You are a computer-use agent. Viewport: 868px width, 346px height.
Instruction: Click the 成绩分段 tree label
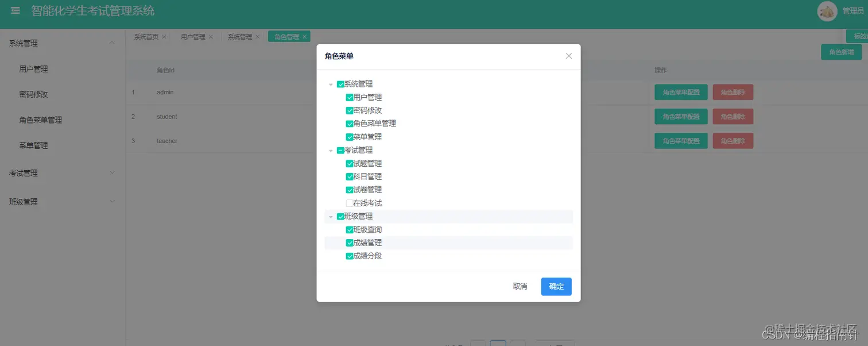click(367, 256)
